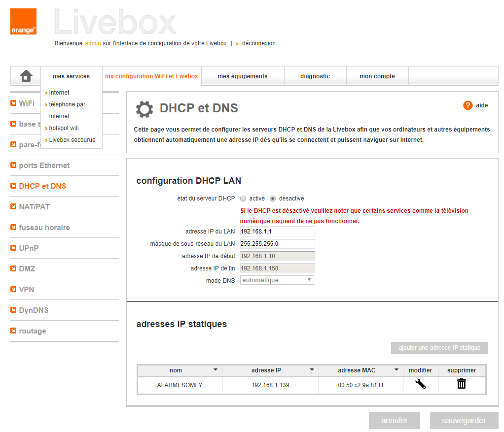This screenshot has width=504, height=432.
Task: Sort table by nom column arrow
Action: (x=215, y=369)
